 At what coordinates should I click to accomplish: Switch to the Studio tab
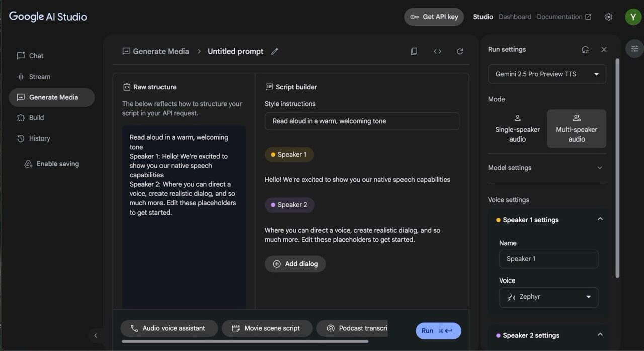[483, 17]
